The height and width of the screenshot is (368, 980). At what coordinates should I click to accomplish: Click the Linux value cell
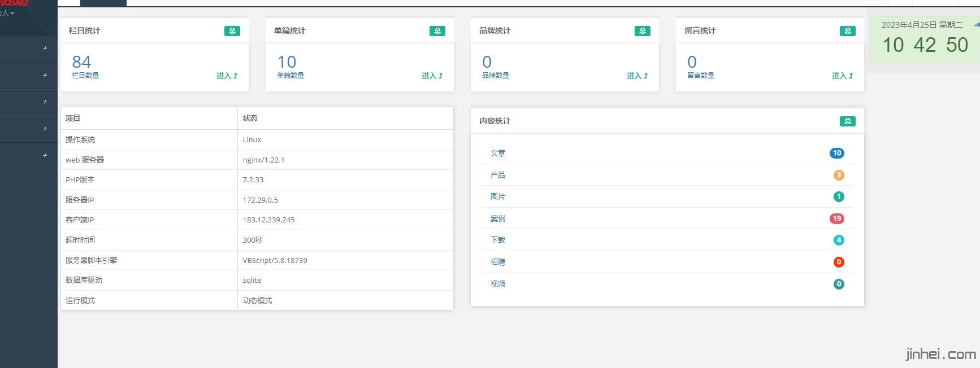pos(252,140)
